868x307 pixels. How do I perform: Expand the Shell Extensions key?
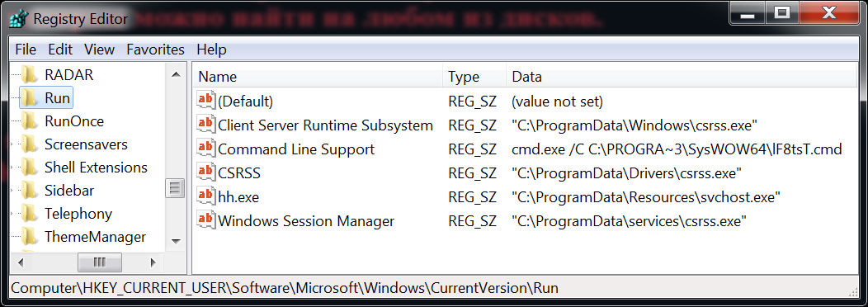pos(12,168)
